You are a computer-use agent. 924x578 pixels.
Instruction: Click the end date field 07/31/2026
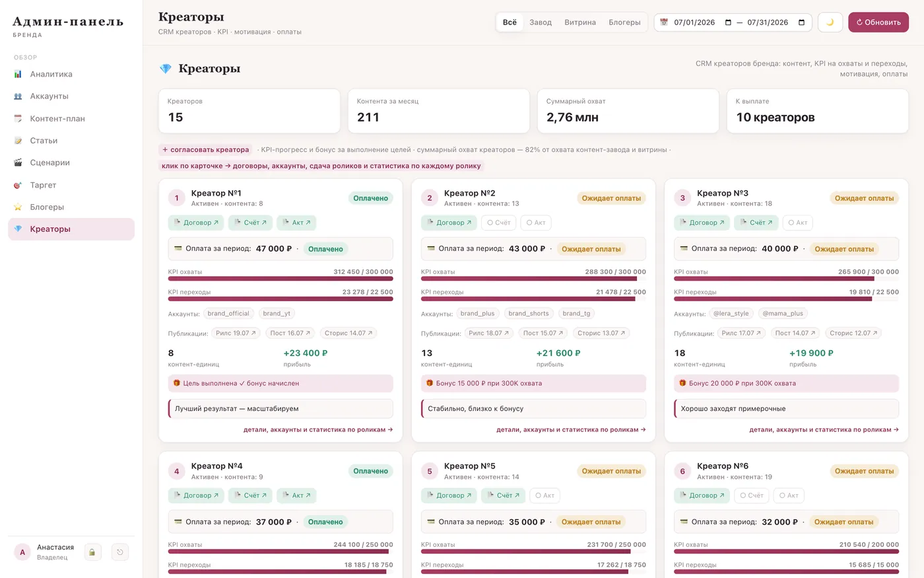(x=776, y=22)
